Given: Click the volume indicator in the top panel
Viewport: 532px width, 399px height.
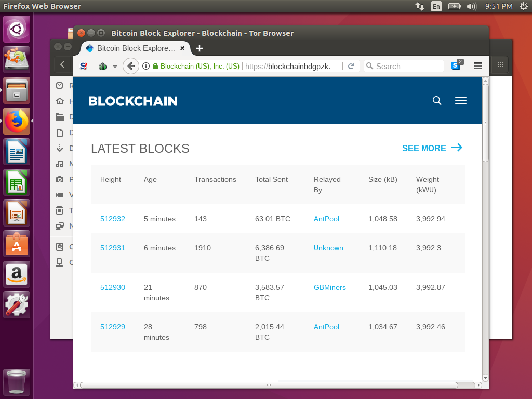Looking at the screenshot, I should tap(471, 7).
